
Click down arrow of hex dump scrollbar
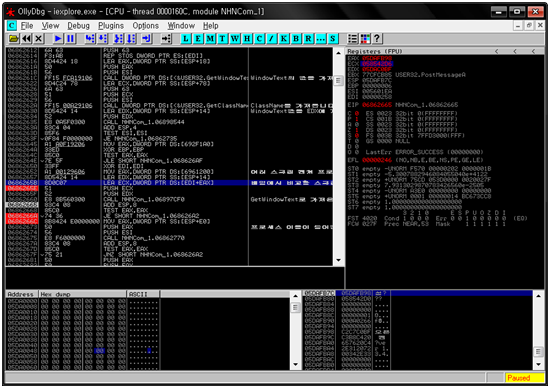[x=295, y=364]
